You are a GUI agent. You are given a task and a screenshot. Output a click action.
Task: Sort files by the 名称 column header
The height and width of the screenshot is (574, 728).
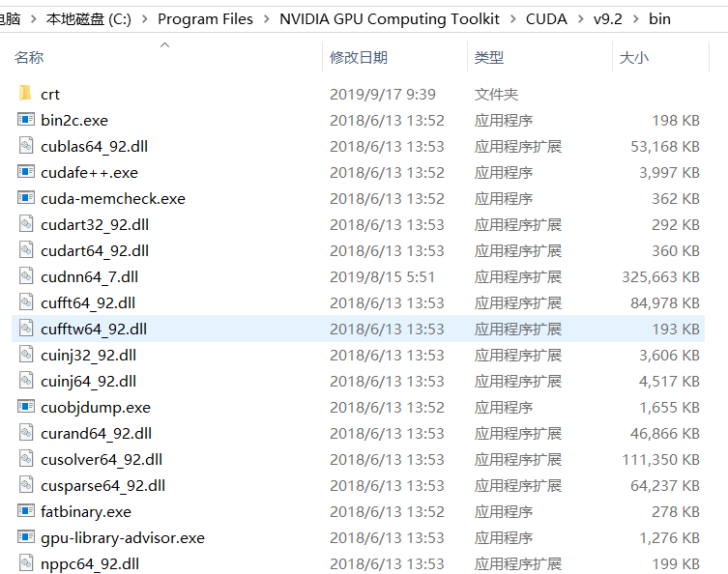[x=29, y=58]
